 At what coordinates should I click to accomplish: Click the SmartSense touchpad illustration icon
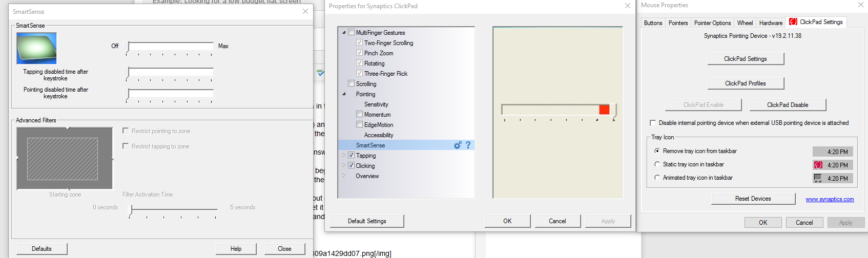(x=36, y=48)
